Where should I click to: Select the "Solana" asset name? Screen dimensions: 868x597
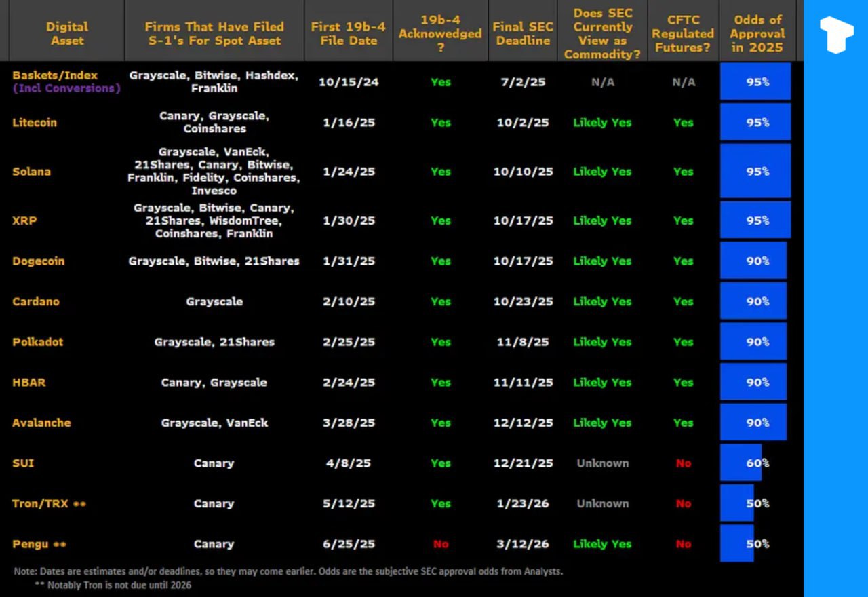(x=31, y=172)
